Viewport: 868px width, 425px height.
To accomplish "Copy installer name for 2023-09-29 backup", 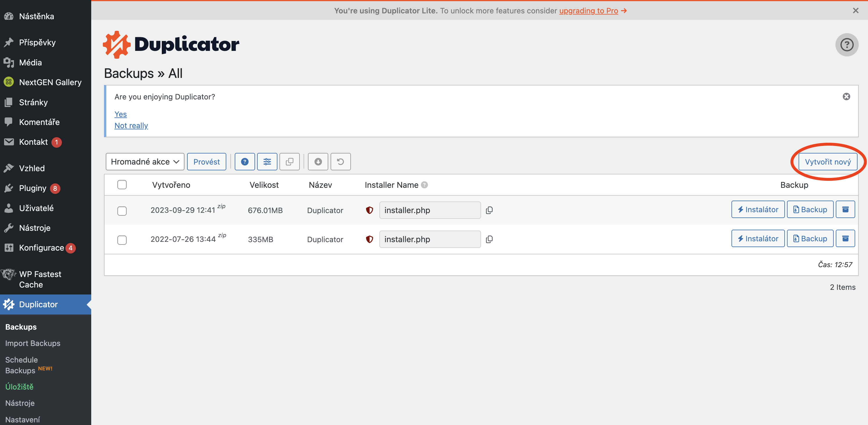I will pos(489,210).
